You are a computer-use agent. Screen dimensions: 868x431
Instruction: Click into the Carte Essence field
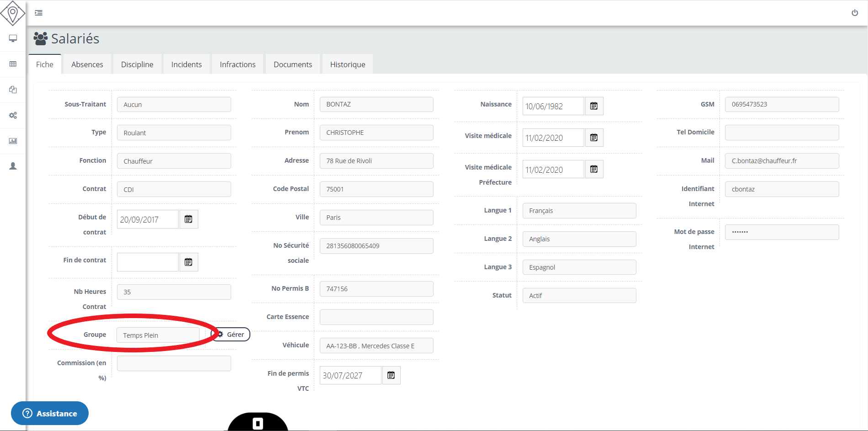pyautogui.click(x=376, y=317)
